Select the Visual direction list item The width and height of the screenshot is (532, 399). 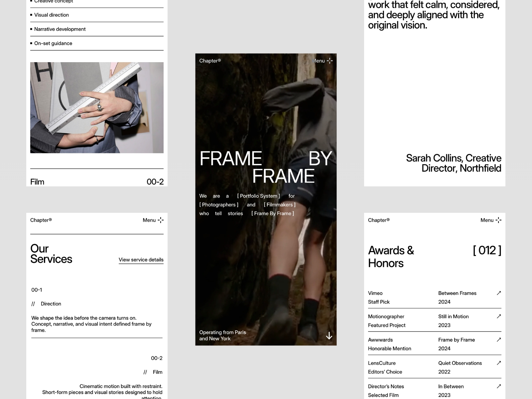51,15
